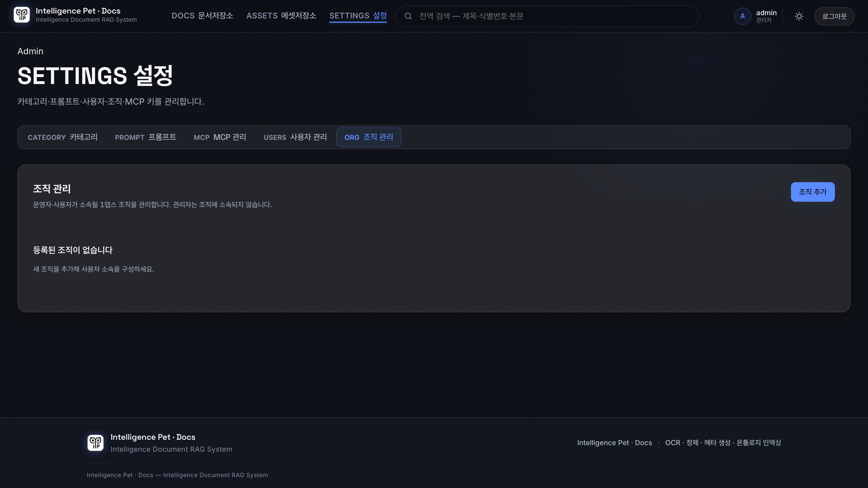Click the footer OCR · 정제 tagline text

tap(723, 442)
